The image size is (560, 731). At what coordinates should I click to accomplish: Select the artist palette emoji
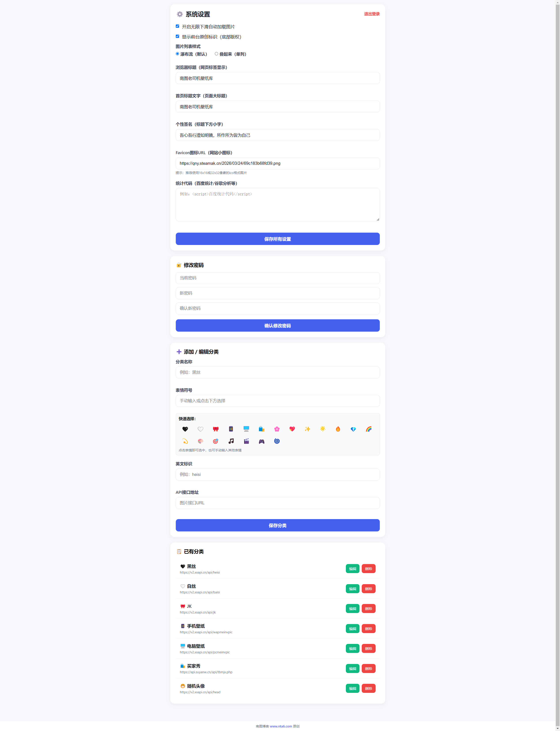pyautogui.click(x=200, y=441)
